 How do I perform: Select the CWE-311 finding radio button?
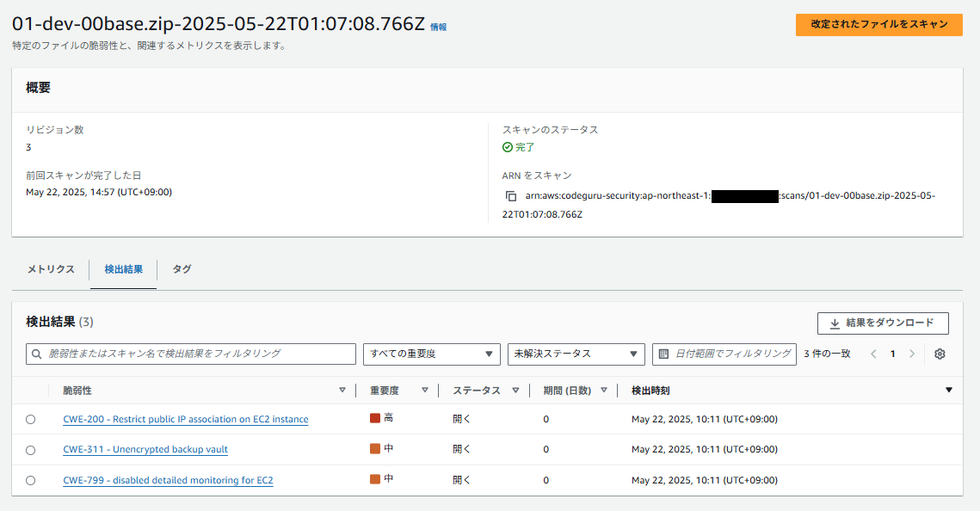(31, 450)
